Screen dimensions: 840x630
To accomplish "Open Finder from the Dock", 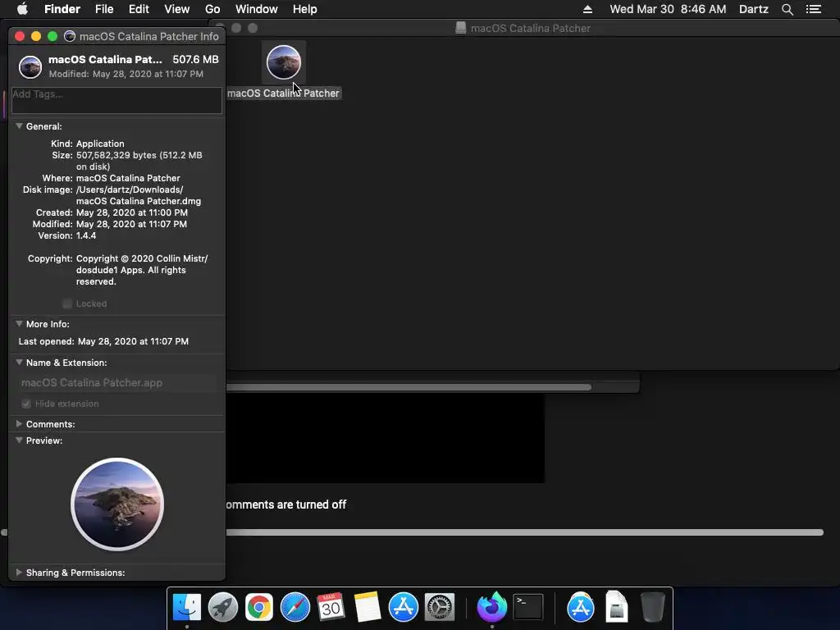I will [187, 607].
